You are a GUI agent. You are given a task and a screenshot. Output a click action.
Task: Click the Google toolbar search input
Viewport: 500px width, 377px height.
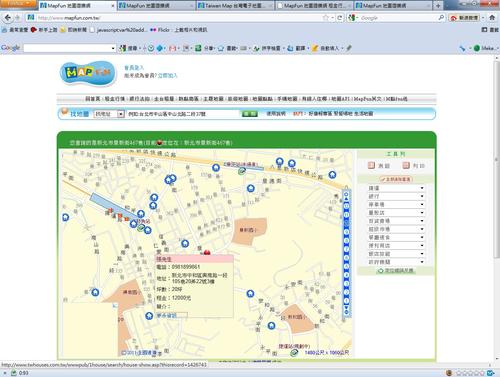(x=68, y=48)
